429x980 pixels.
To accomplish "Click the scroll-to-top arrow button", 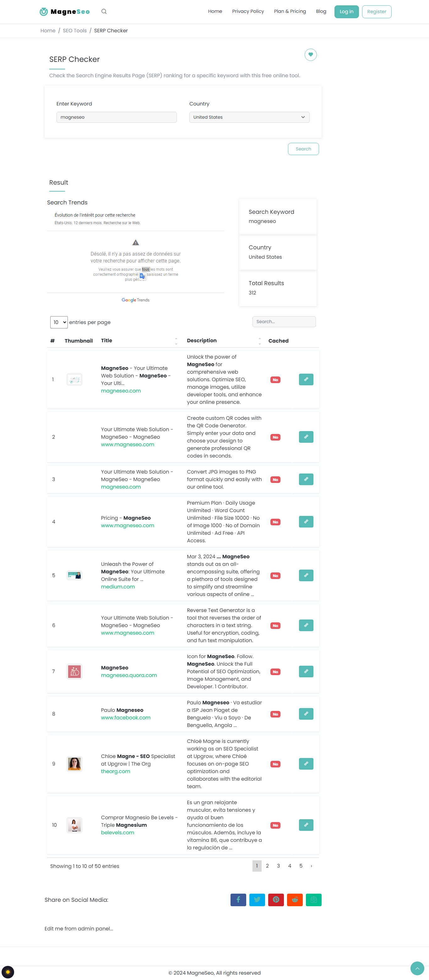I will click(417, 968).
